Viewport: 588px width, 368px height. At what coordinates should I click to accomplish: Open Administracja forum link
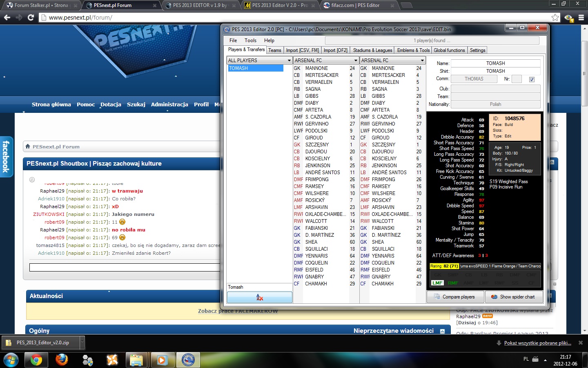point(169,104)
